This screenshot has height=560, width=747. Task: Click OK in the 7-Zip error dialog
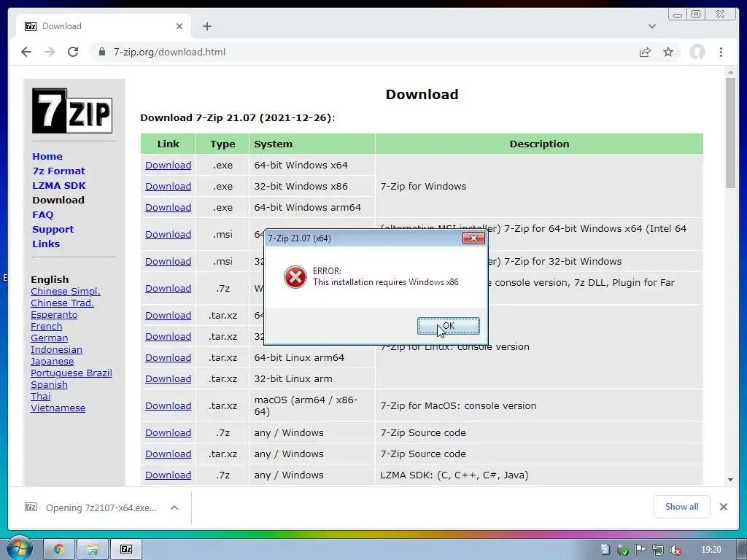coord(449,326)
